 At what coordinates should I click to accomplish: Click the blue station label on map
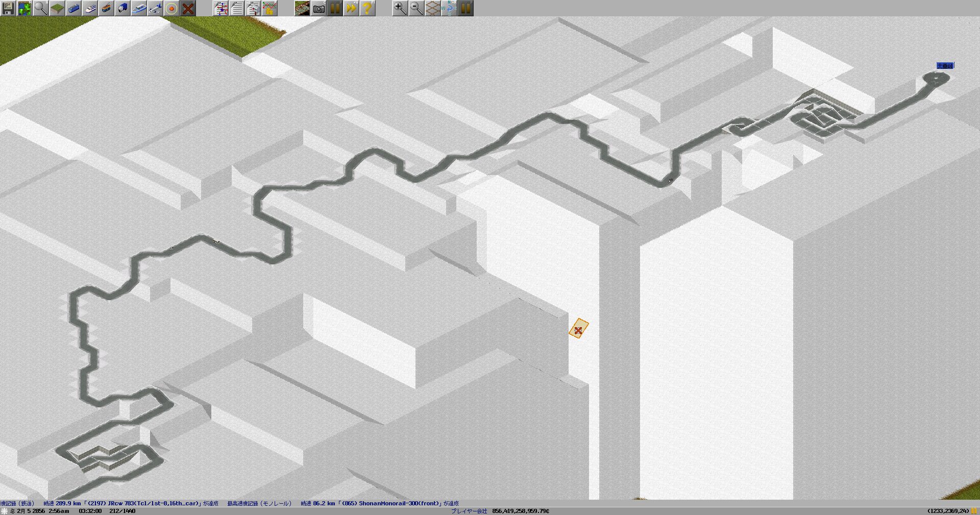pyautogui.click(x=944, y=66)
